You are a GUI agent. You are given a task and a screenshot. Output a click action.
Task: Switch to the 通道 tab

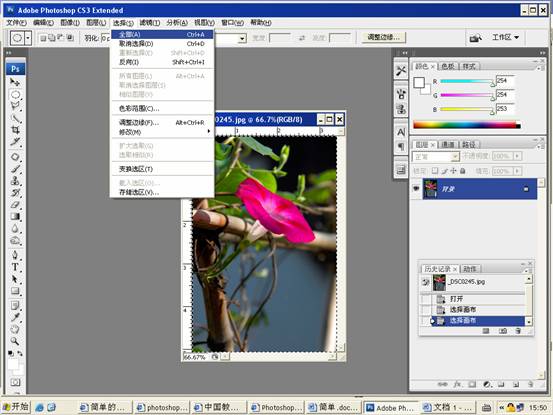(448, 145)
